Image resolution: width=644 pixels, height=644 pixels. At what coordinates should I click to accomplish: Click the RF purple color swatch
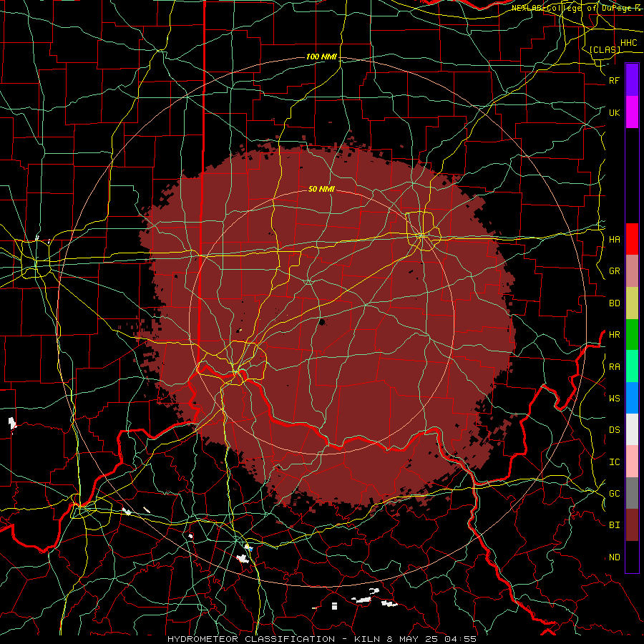(632, 80)
